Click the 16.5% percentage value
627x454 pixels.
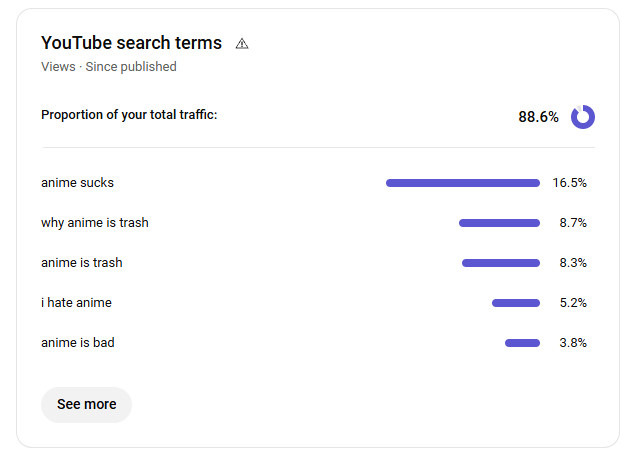569,183
